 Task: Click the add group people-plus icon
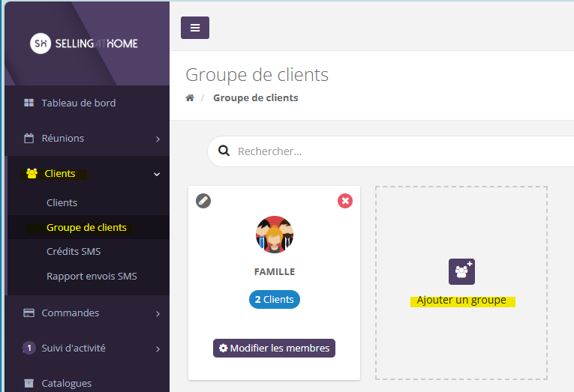click(461, 271)
